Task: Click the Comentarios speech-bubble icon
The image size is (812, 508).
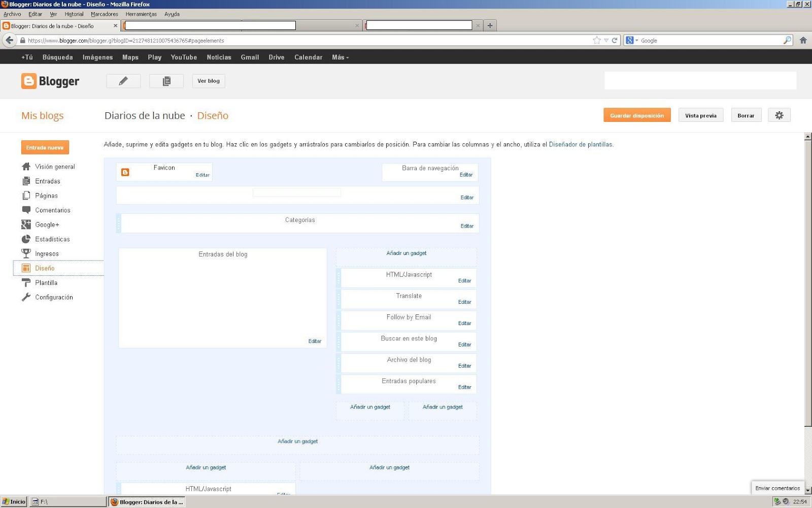Action: (25, 210)
